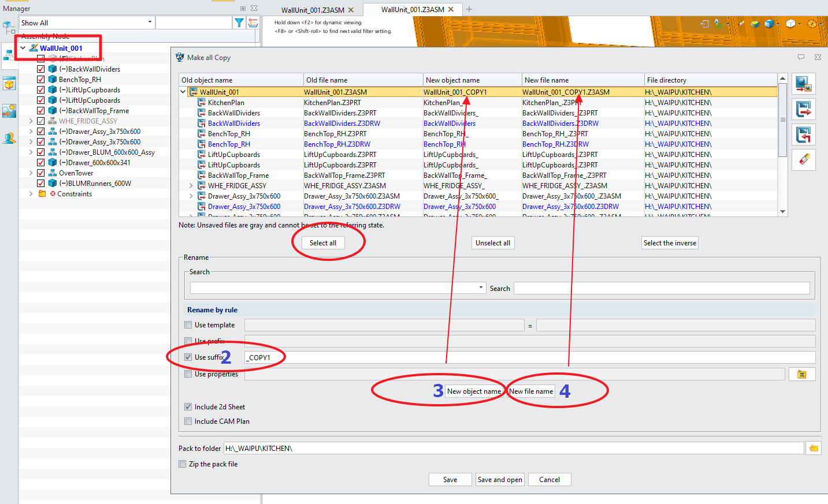
Task: Click the Save and open button
Action: tap(500, 480)
